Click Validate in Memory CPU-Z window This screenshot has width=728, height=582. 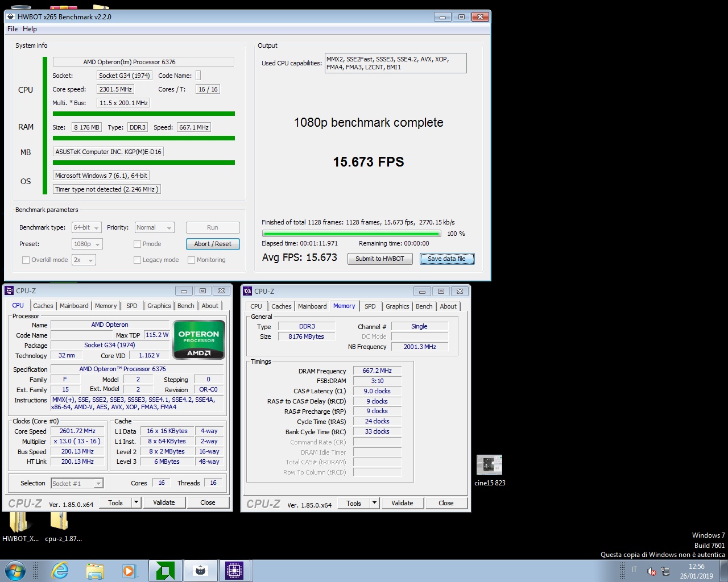(402, 503)
